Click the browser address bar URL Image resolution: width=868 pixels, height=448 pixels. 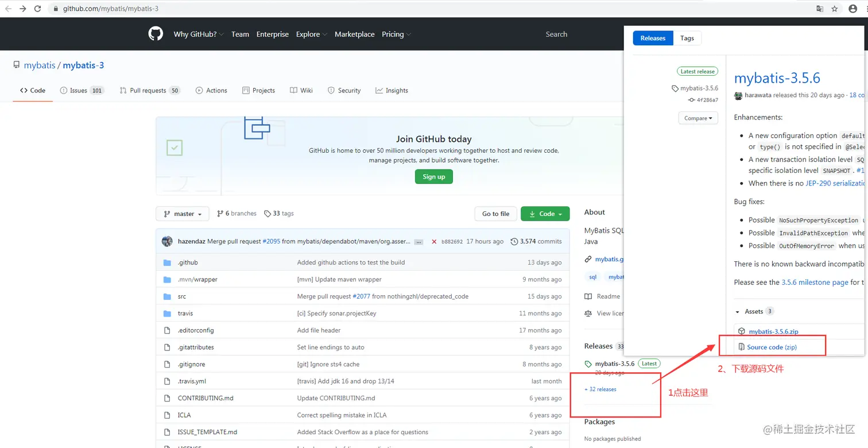coord(111,9)
